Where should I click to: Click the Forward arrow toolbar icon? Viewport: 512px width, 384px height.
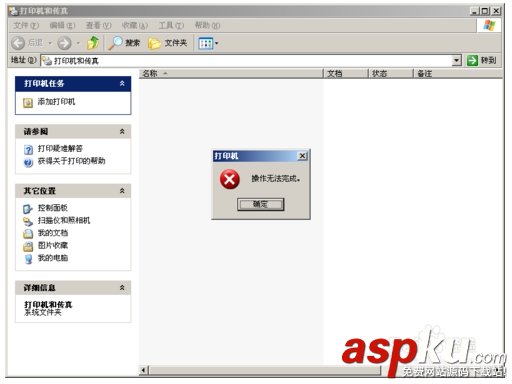(x=64, y=43)
